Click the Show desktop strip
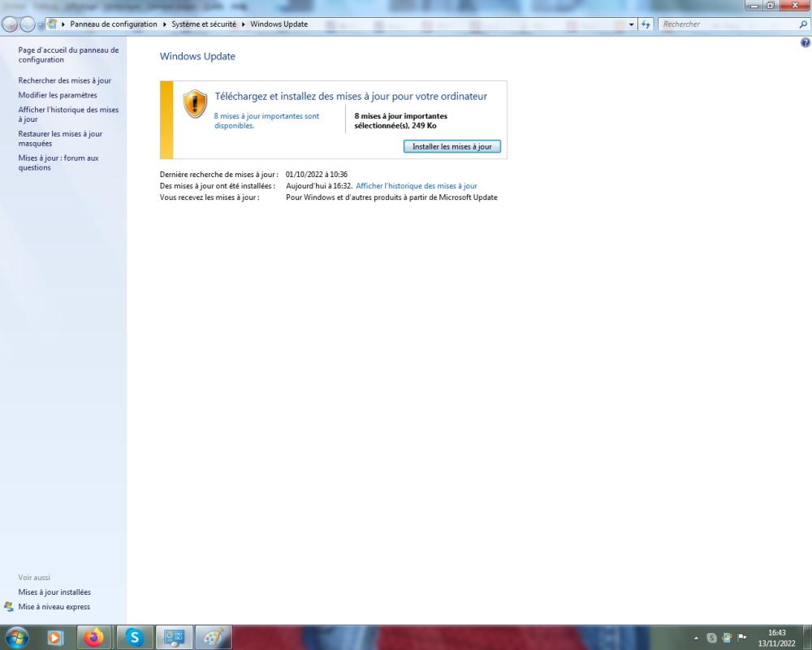This screenshot has height=650, width=812. 807,638
